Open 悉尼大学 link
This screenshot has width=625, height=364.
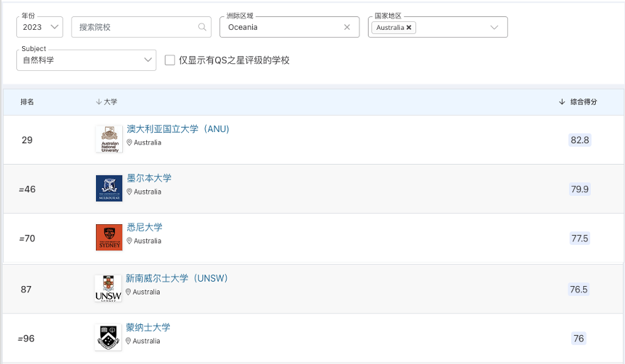tap(144, 227)
